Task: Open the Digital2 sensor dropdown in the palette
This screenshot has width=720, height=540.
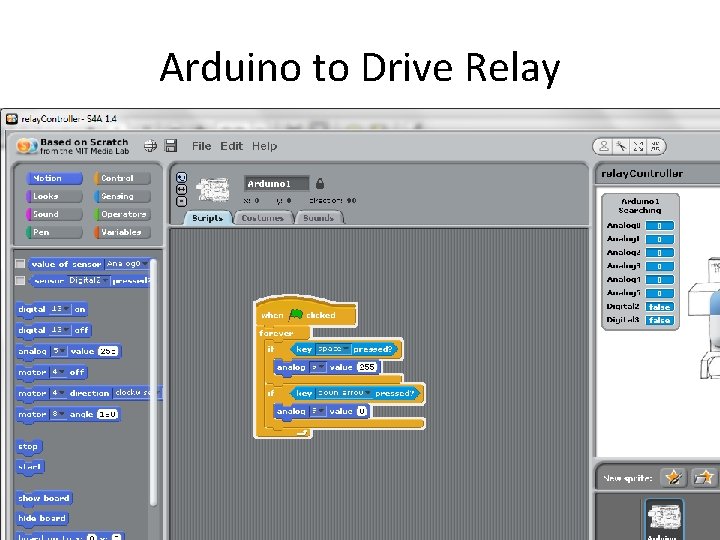Action: pos(88,280)
